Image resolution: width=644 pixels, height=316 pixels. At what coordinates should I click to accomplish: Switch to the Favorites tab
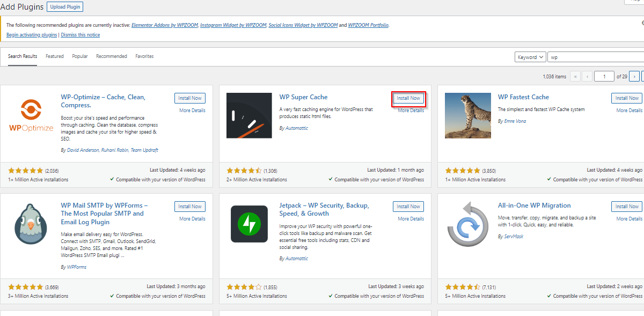click(x=144, y=56)
